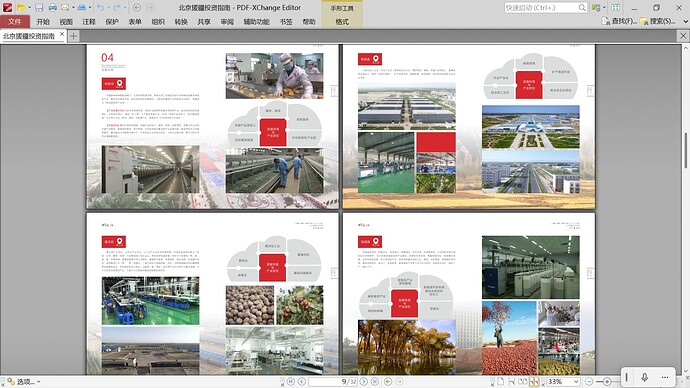Go to previous view with green back arrow at top
The width and height of the screenshot is (690, 388).
coord(137,7)
